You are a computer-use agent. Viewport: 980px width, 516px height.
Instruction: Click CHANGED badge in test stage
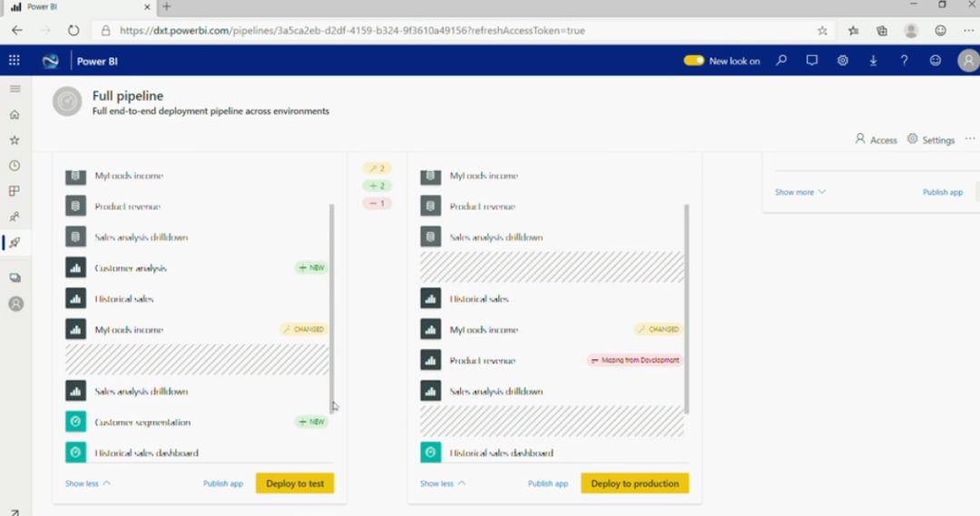[x=659, y=329]
